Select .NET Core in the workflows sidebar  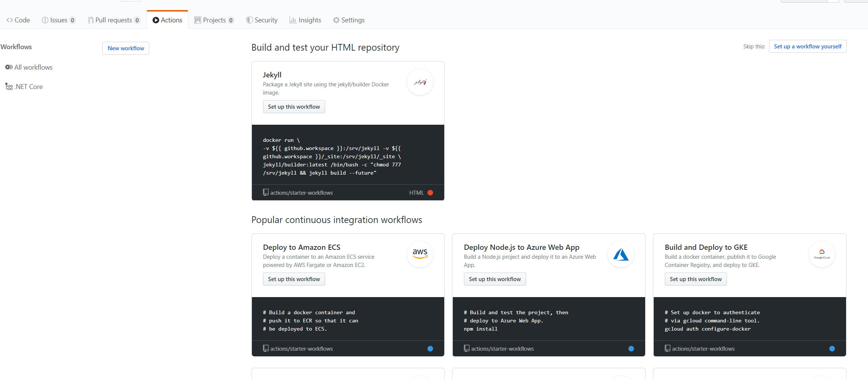(29, 87)
